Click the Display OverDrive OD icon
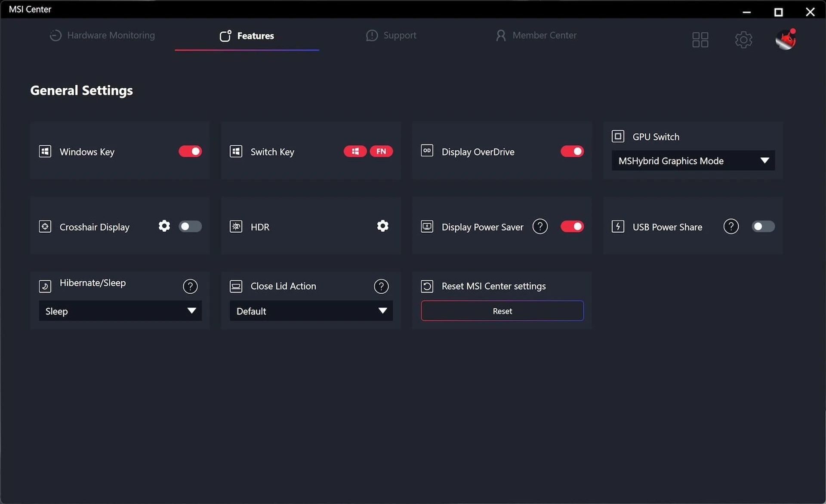Screen dimensions: 826x504 click(x=427, y=151)
